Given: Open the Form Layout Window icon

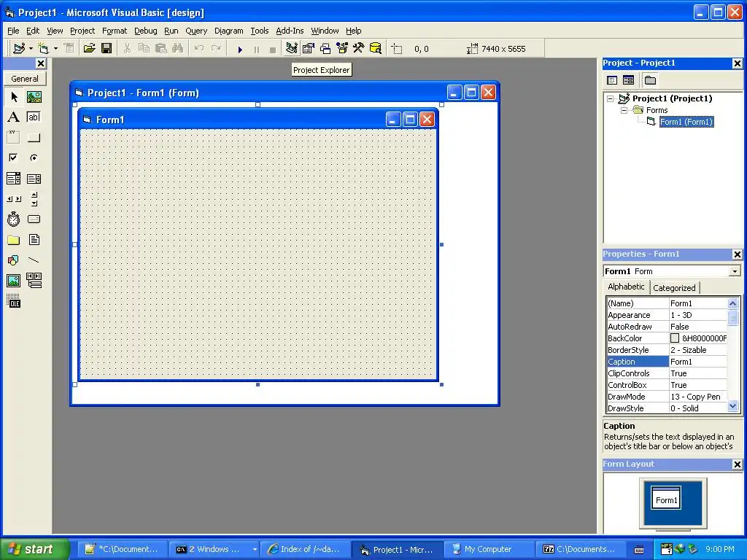Looking at the screenshot, I should (325, 49).
